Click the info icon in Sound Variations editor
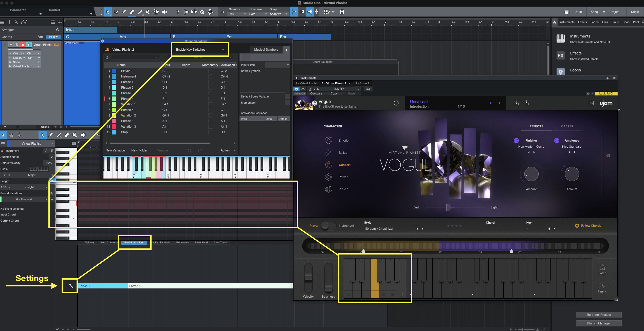The image size is (644, 331). [x=286, y=50]
